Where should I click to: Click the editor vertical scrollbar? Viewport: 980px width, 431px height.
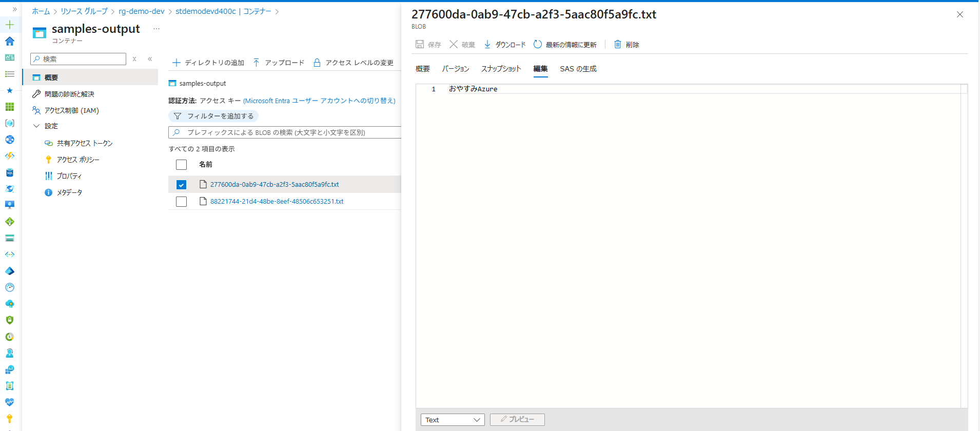tap(964, 246)
